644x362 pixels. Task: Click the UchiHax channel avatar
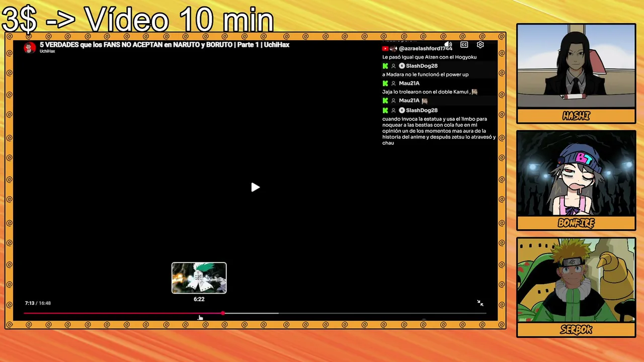pyautogui.click(x=30, y=47)
